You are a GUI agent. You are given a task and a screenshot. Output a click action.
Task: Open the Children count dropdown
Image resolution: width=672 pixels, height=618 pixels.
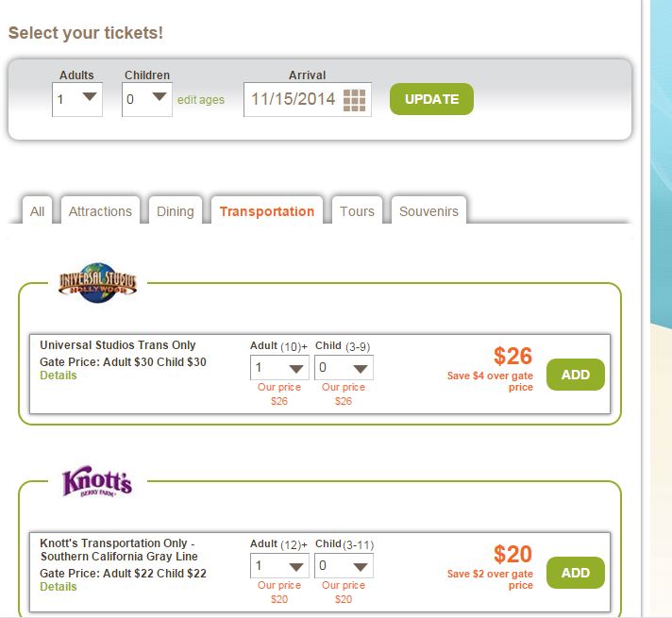coord(146,98)
